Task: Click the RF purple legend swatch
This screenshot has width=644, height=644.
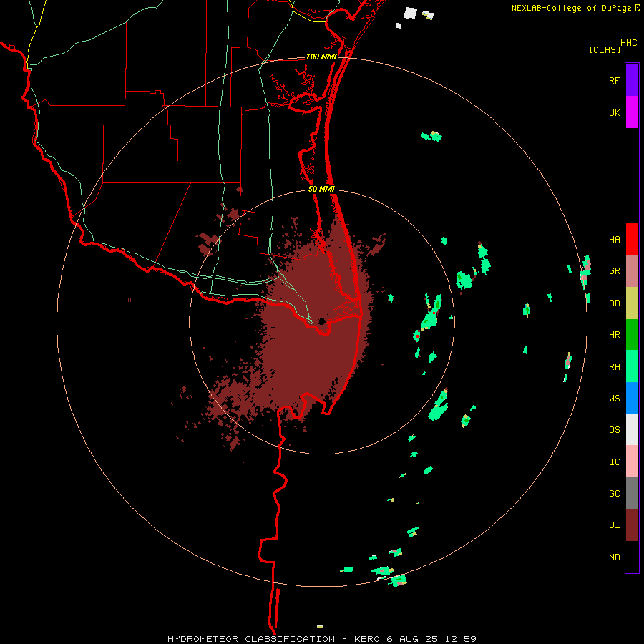Action: tap(632, 79)
